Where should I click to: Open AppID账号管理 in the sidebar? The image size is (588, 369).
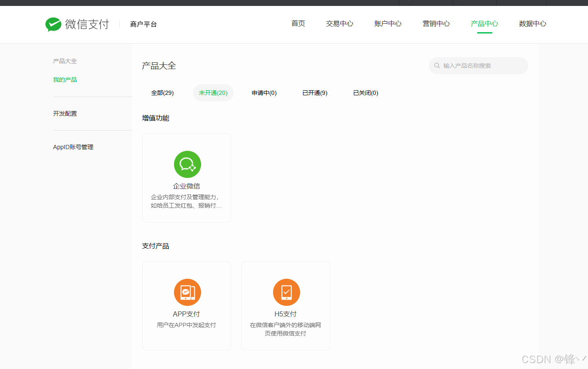[73, 147]
